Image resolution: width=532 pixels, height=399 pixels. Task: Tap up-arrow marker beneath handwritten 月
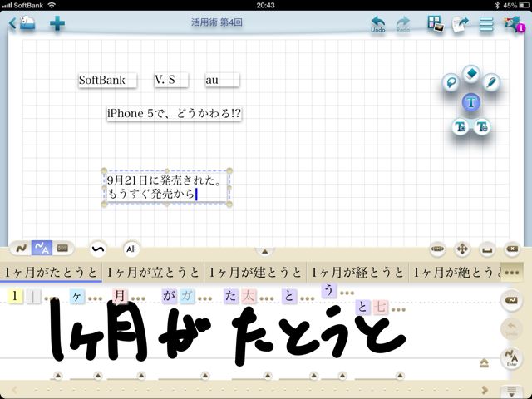141,376
